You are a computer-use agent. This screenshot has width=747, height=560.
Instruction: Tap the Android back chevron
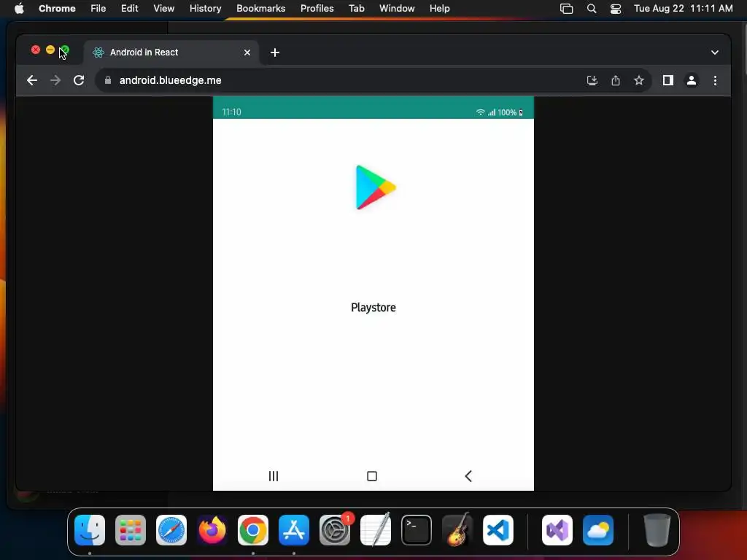coord(468,476)
